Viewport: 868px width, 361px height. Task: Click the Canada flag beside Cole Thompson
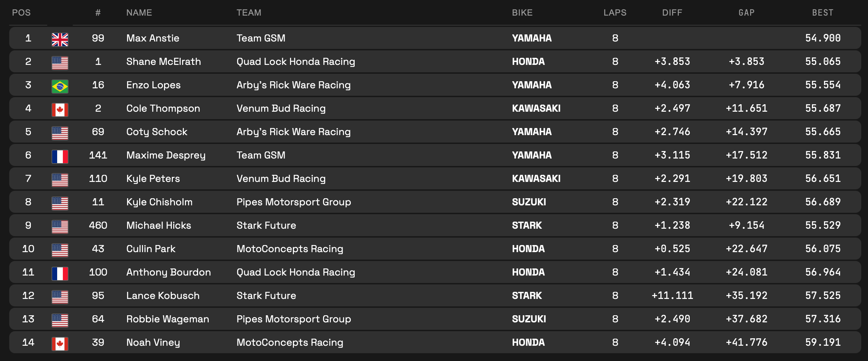pos(60,110)
